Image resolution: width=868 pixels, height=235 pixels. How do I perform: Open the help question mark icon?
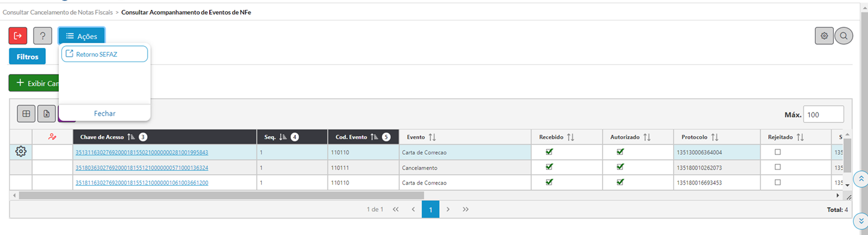pos(42,36)
